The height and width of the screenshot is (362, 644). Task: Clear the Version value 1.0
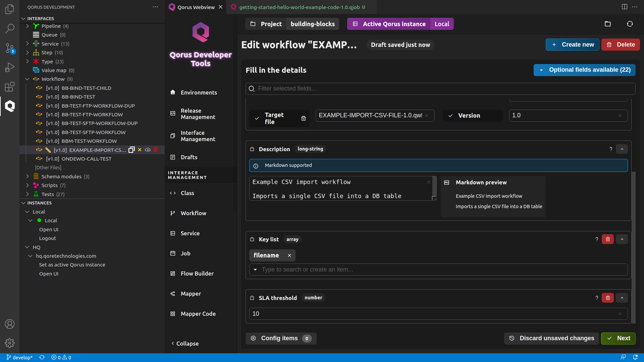tap(620, 116)
